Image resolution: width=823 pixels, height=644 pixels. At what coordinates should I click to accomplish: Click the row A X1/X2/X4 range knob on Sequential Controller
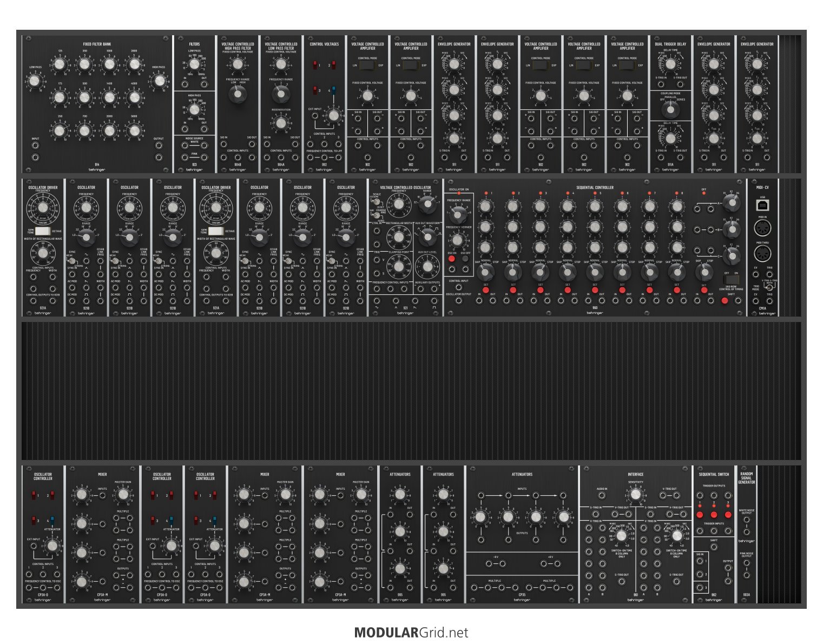[x=732, y=203]
